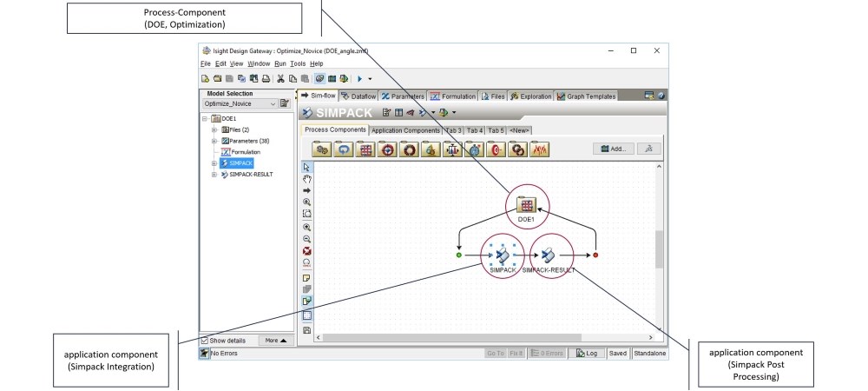Switch to the Exploration tab
Screen dimensions: 868x391
(531, 96)
